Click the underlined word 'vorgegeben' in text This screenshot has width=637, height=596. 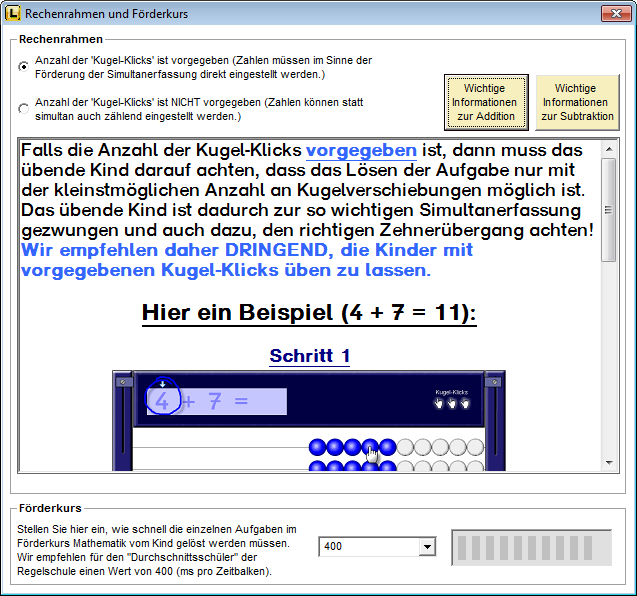pos(361,151)
